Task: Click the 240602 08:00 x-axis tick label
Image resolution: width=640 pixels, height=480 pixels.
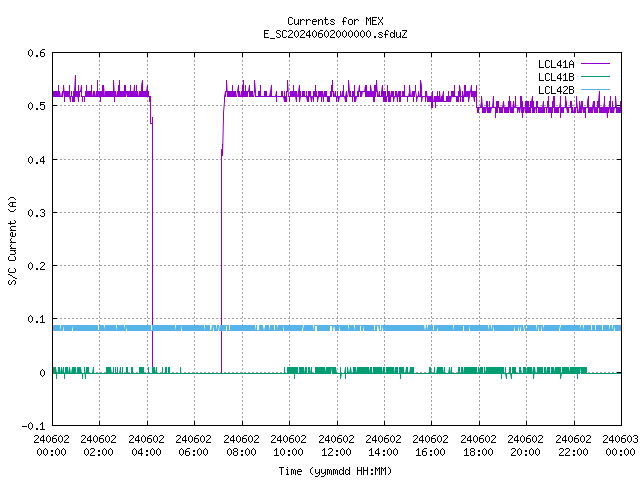Action: [241, 445]
